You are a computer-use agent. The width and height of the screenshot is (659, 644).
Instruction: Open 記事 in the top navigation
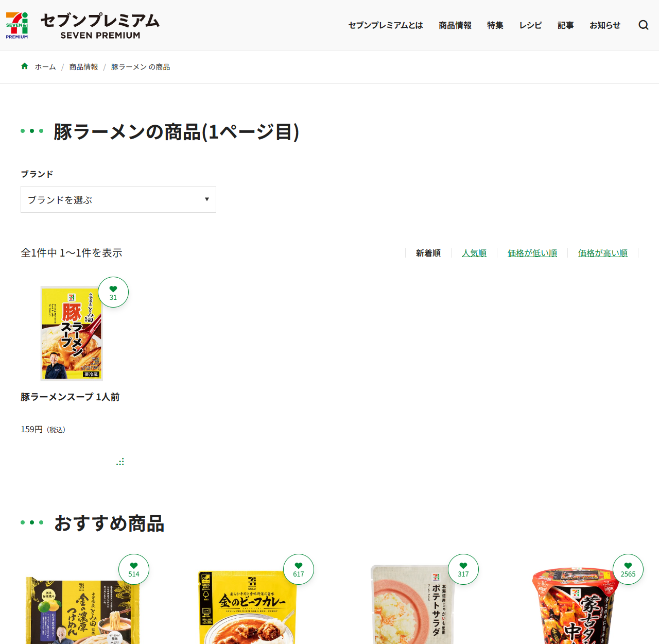(566, 25)
